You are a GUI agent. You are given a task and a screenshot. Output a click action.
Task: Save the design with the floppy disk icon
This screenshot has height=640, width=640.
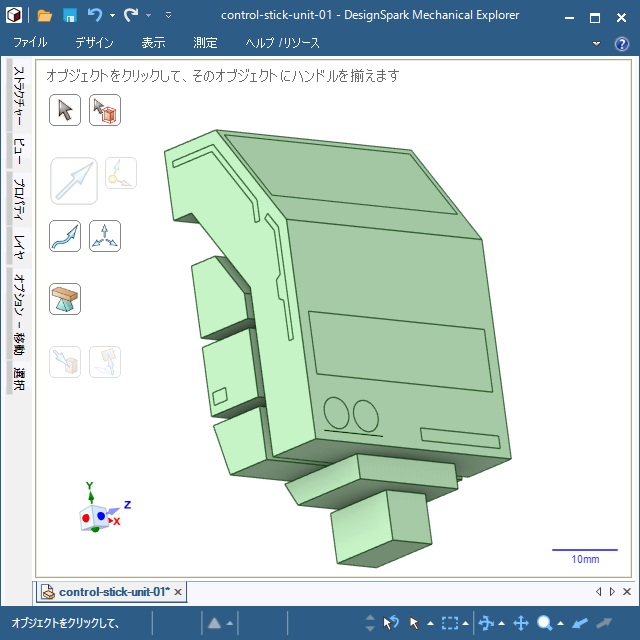click(x=70, y=16)
